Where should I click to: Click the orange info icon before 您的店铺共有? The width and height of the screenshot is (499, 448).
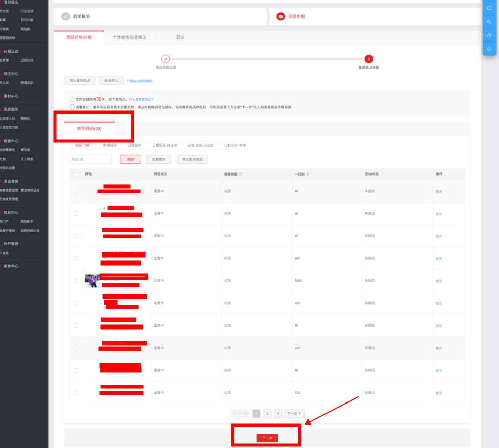click(72, 99)
